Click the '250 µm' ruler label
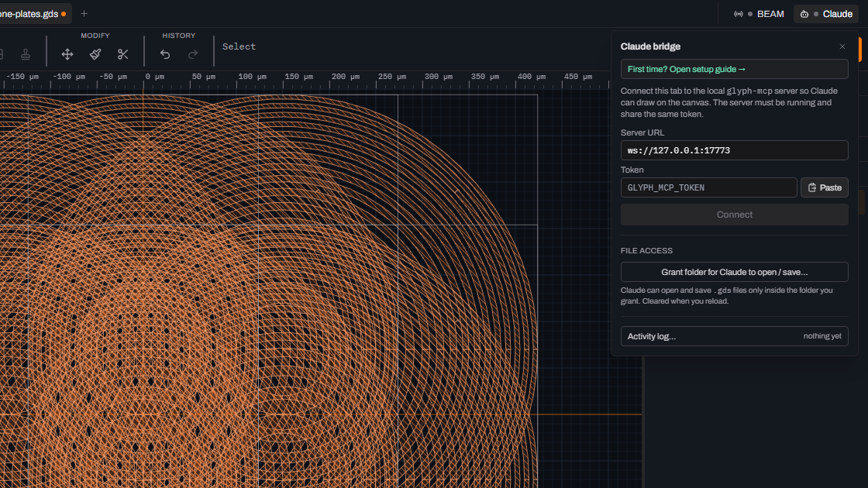 click(x=392, y=77)
